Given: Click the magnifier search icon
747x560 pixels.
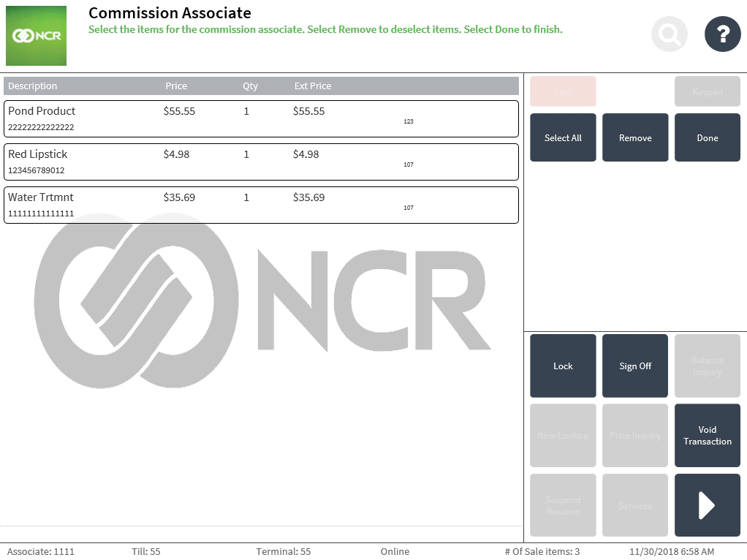Looking at the screenshot, I should click(x=670, y=34).
